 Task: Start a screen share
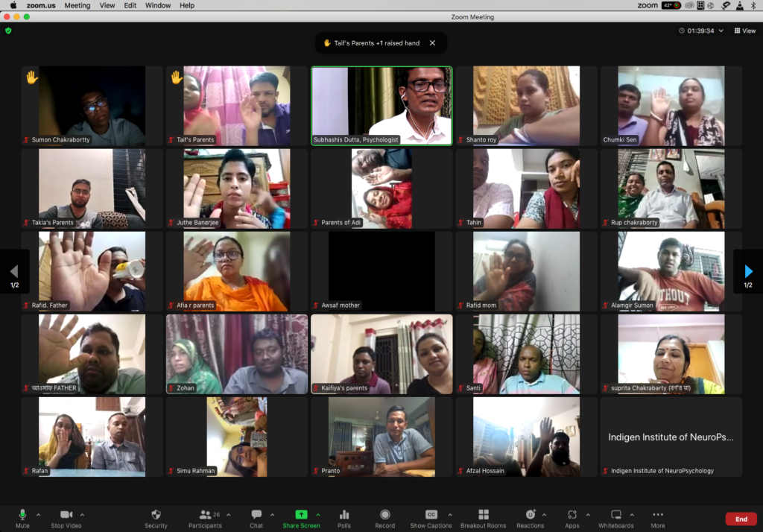pos(301,516)
